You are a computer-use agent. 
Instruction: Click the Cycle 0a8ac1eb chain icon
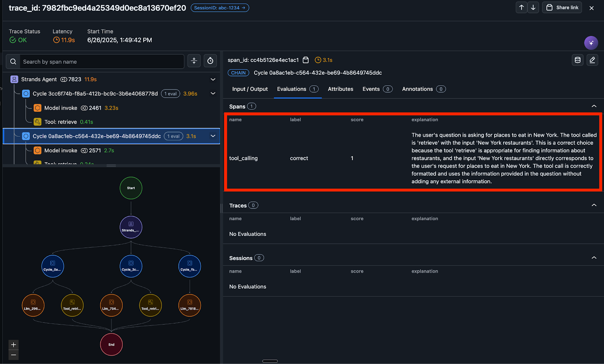tap(26, 136)
